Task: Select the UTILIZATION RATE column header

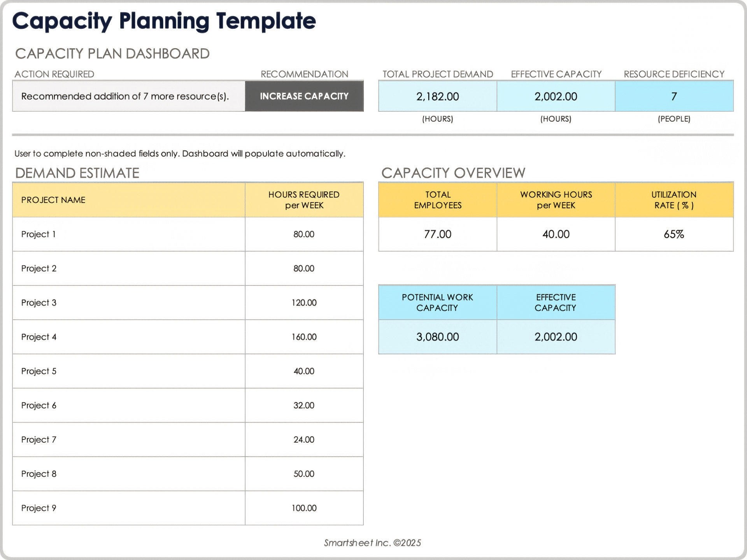Action: coord(674,200)
